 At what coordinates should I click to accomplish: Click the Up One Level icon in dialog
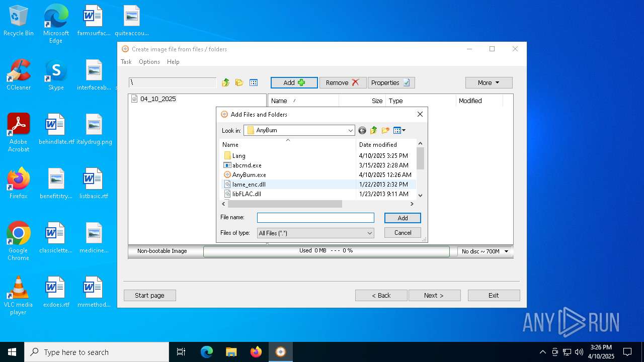tap(374, 130)
